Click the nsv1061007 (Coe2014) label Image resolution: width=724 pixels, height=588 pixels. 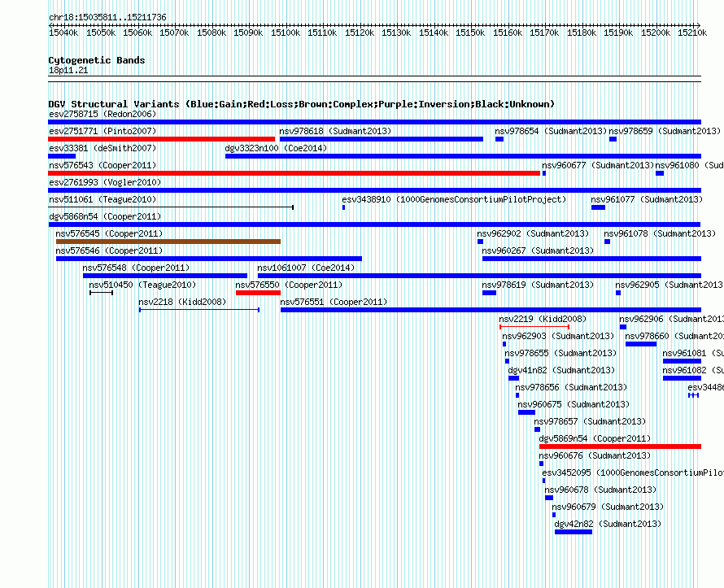pos(306,268)
